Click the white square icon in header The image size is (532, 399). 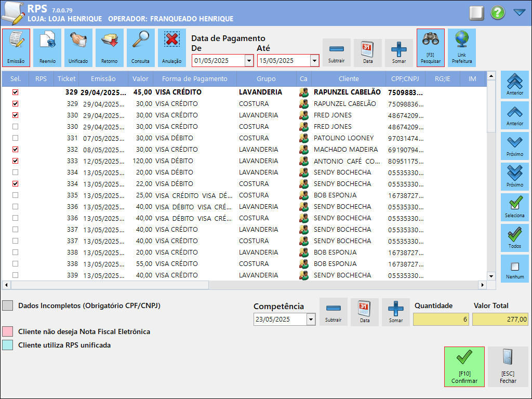click(477, 13)
